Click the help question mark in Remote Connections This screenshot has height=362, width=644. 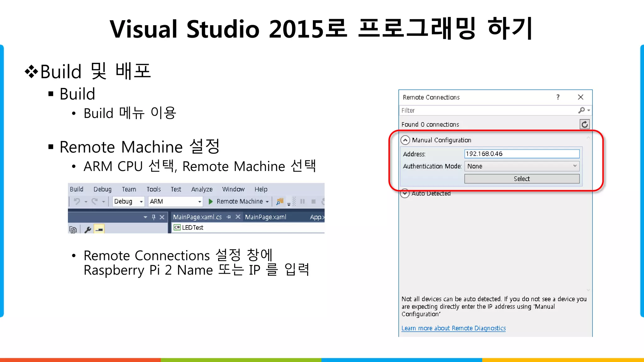click(x=558, y=97)
